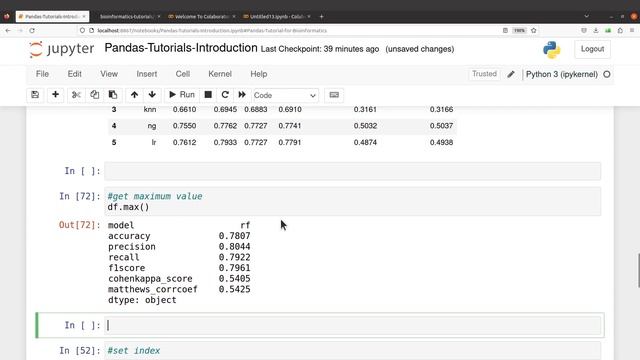
Task: Click the knn model cell in table
Action: (150, 109)
